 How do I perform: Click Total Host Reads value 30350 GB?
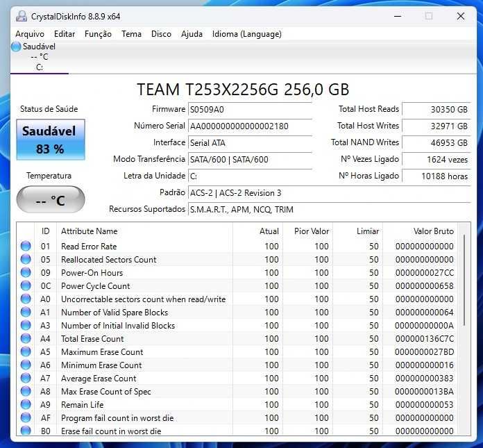(x=437, y=110)
